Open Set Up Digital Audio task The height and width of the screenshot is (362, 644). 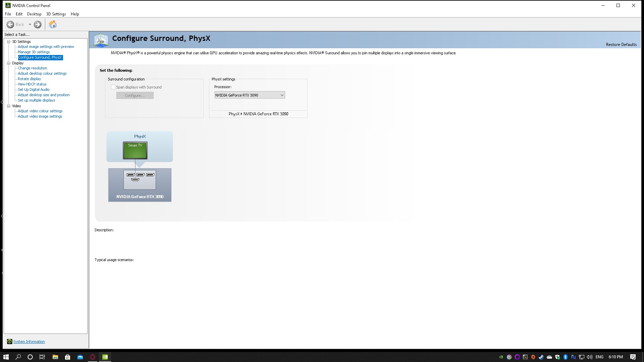(34, 89)
